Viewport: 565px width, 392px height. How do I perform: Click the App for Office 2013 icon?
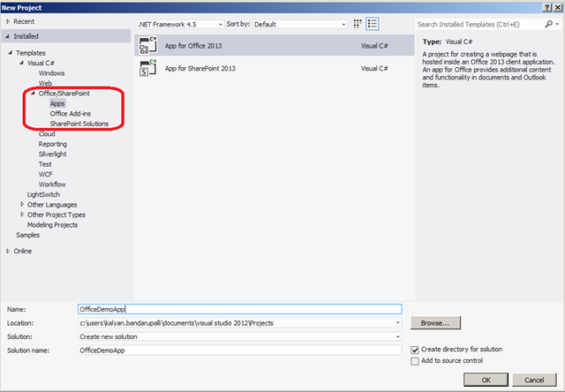[x=147, y=45]
